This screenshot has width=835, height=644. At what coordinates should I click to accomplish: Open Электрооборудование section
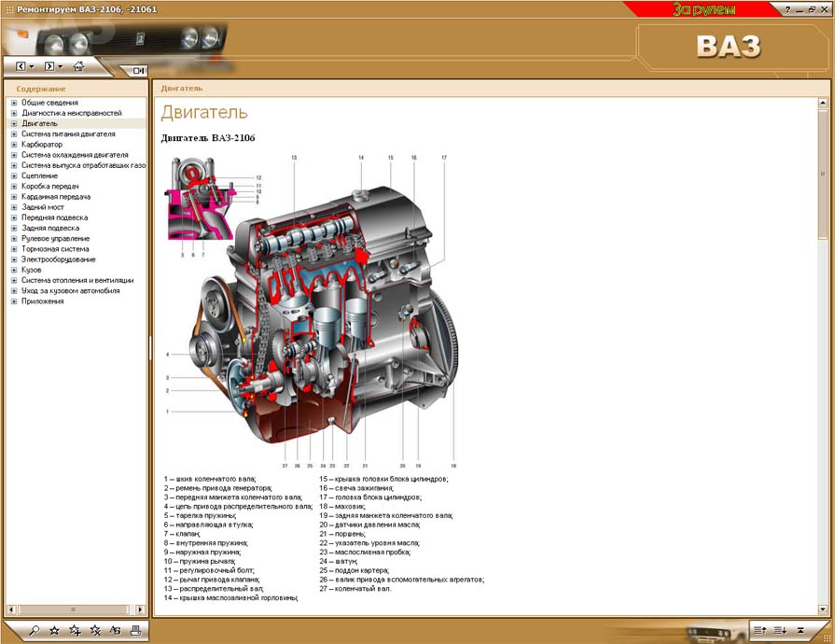click(59, 259)
